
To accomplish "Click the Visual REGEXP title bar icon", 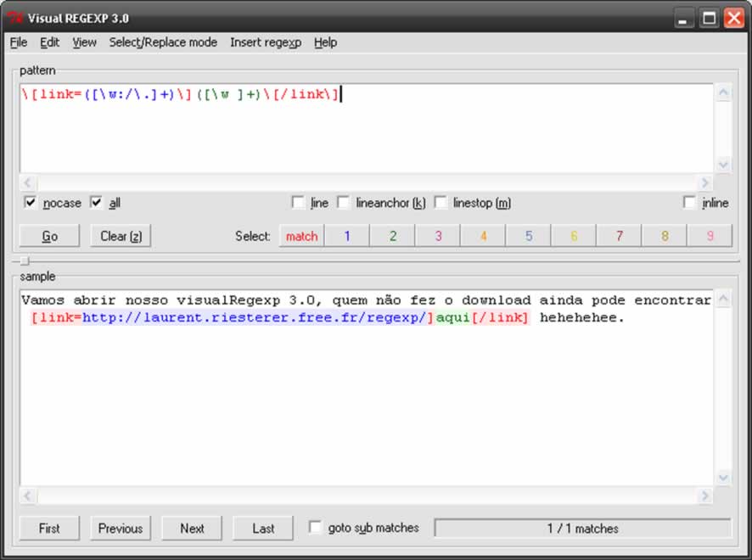I will tap(14, 18).
